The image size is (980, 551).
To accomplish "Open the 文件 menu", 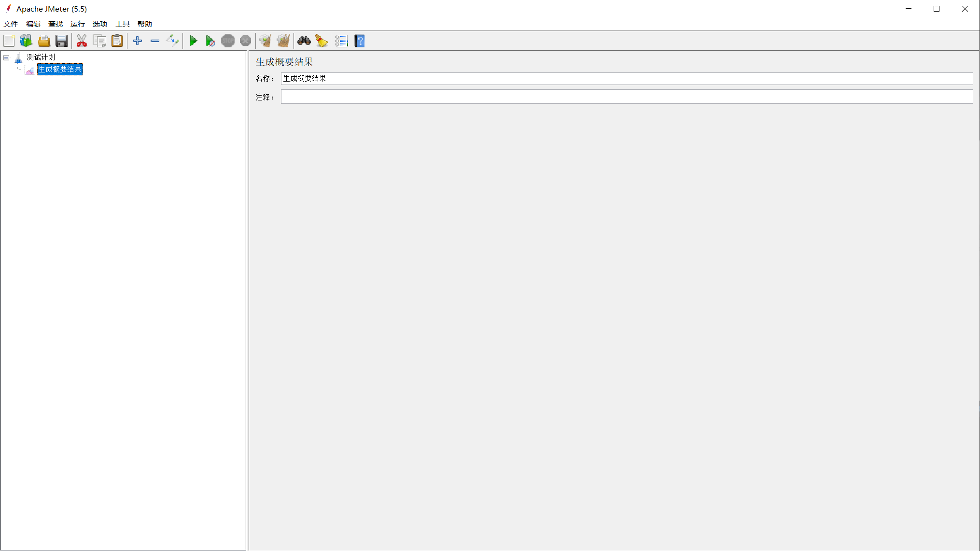I will click(11, 24).
